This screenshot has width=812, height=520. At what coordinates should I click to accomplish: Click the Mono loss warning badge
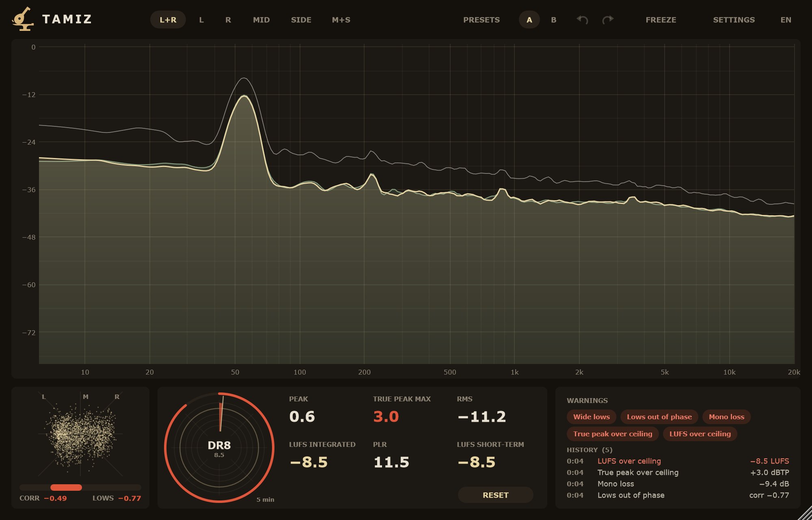click(727, 417)
